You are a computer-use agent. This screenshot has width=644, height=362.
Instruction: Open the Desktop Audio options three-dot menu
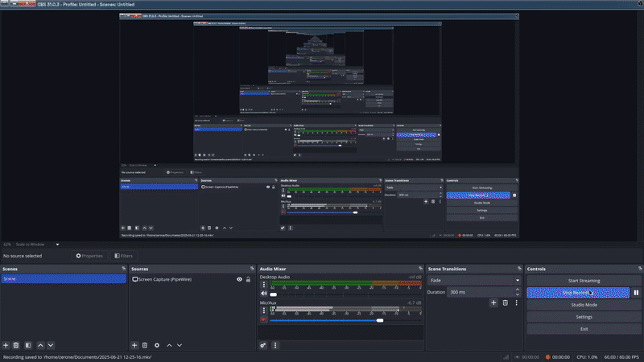tap(264, 285)
